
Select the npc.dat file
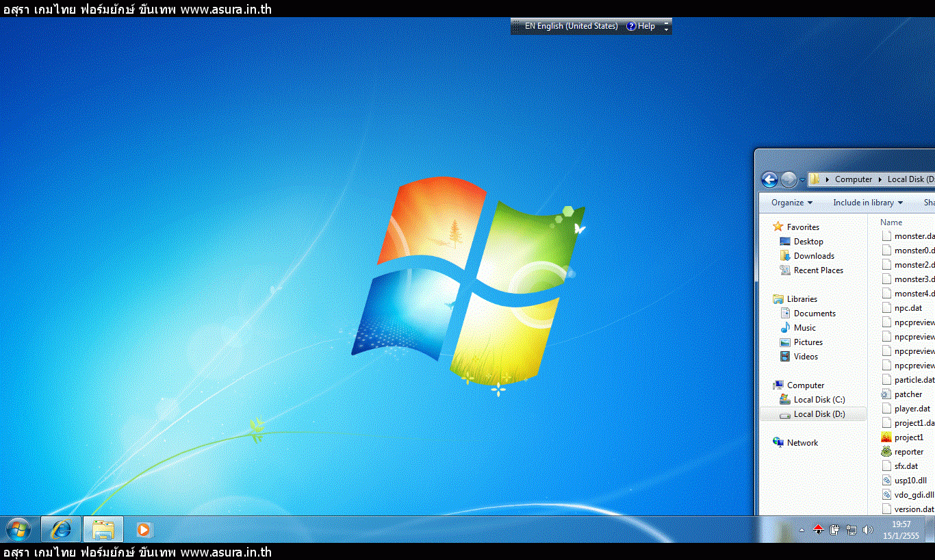click(x=902, y=308)
